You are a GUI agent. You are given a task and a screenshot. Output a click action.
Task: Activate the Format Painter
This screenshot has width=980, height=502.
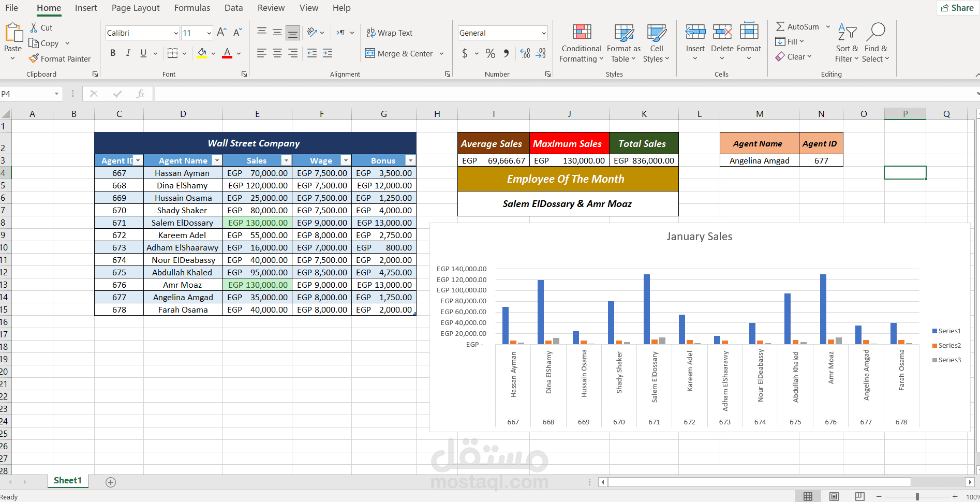click(x=60, y=58)
